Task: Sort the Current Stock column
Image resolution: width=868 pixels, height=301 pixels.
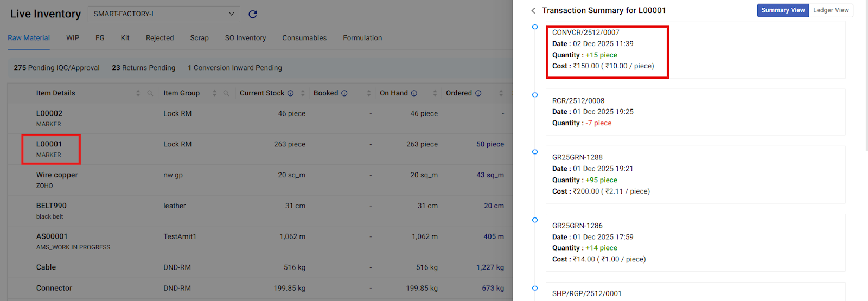Action: click(303, 93)
